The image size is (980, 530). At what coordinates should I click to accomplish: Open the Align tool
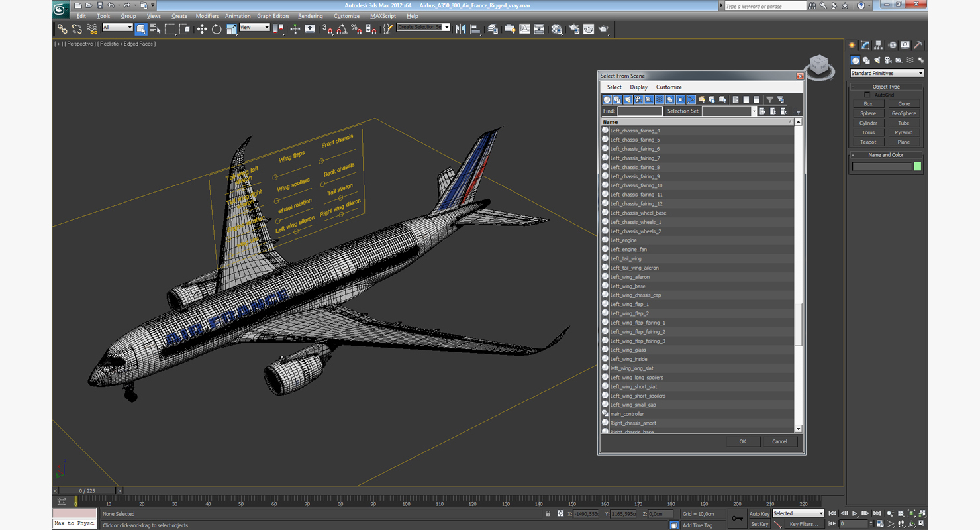point(475,29)
